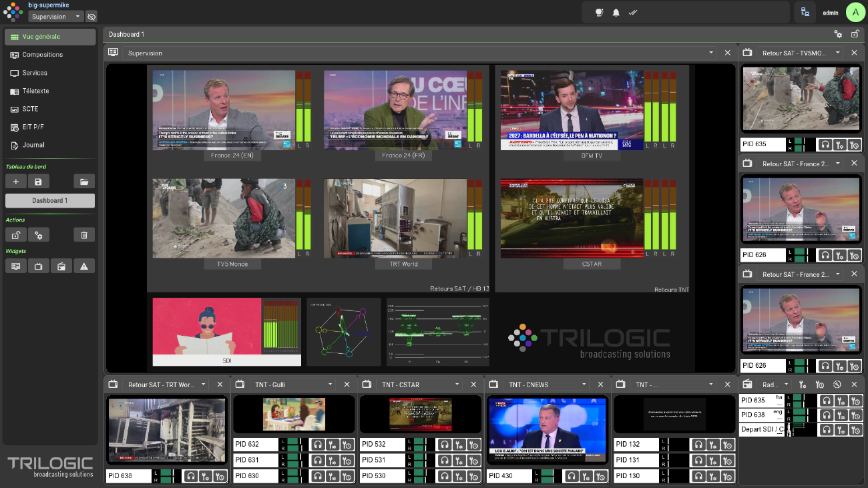Add a composition widget icon
The height and width of the screenshot is (488, 868).
click(x=16, y=266)
